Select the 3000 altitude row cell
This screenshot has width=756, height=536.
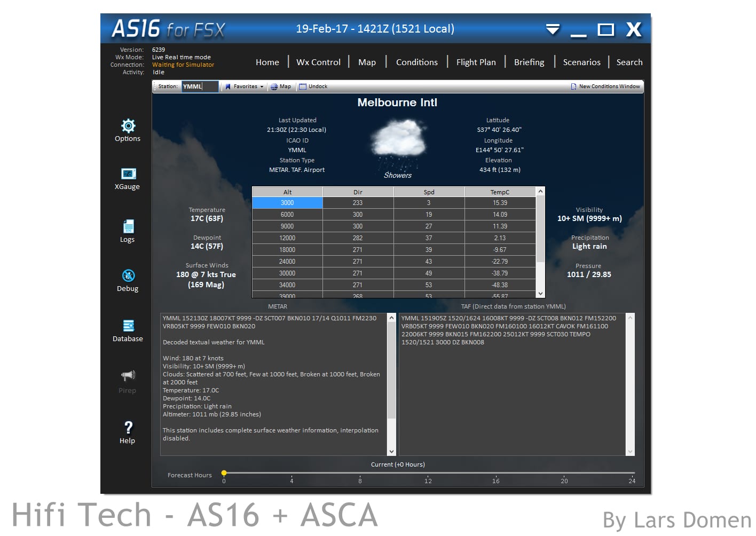click(287, 203)
